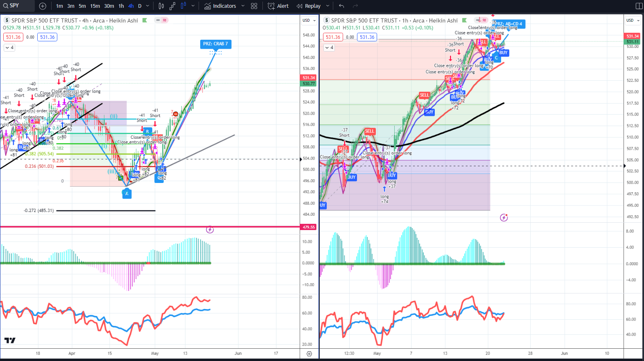Viewport: 644px width, 361px height.
Task: Click the add symbol plus icon
Action: tap(43, 6)
